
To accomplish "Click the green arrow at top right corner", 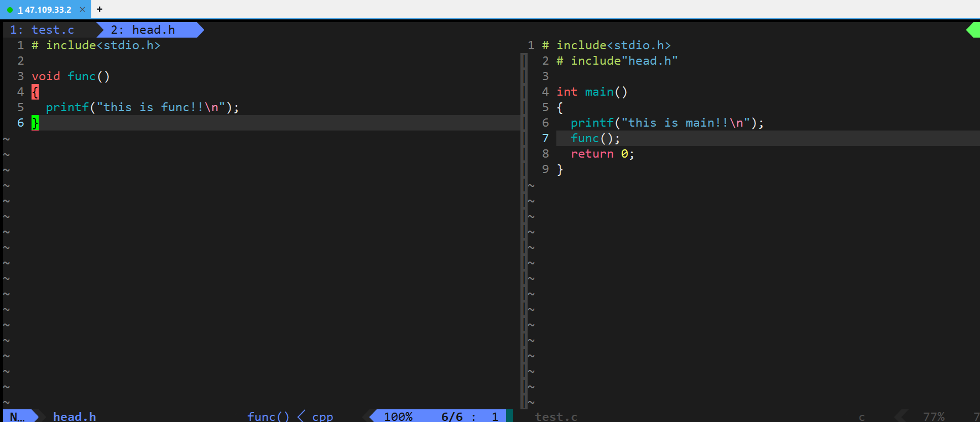I will pyautogui.click(x=973, y=30).
